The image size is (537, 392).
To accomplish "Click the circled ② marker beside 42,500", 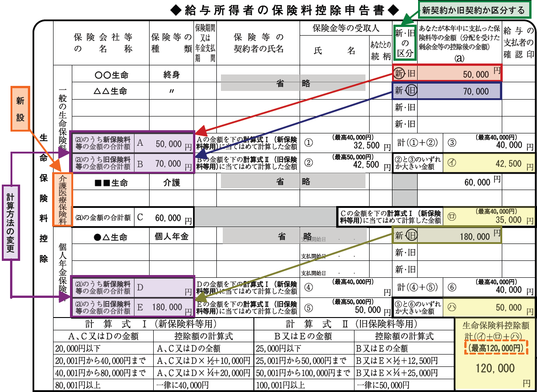I will tap(309, 163).
